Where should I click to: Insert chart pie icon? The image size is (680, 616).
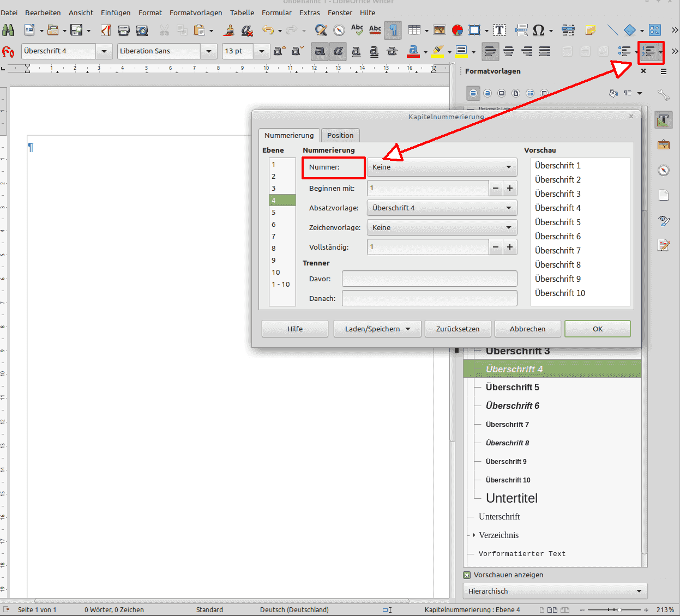(458, 30)
